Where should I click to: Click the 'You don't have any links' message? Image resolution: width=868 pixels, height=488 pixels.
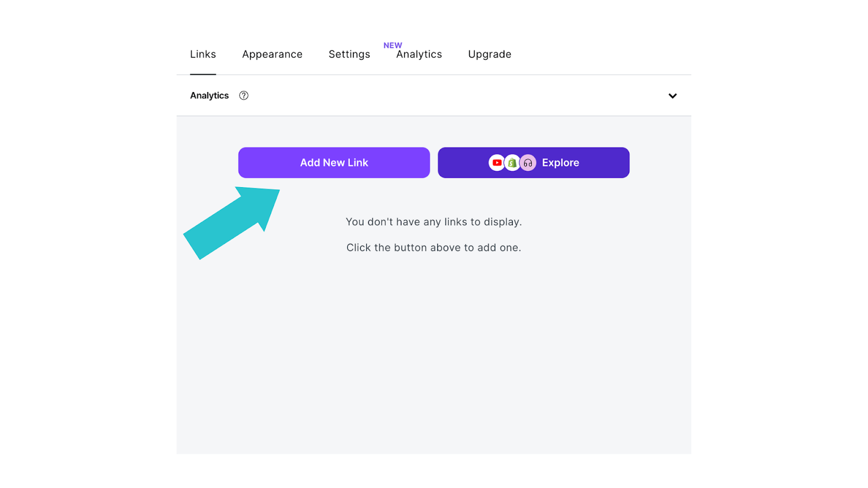click(434, 222)
